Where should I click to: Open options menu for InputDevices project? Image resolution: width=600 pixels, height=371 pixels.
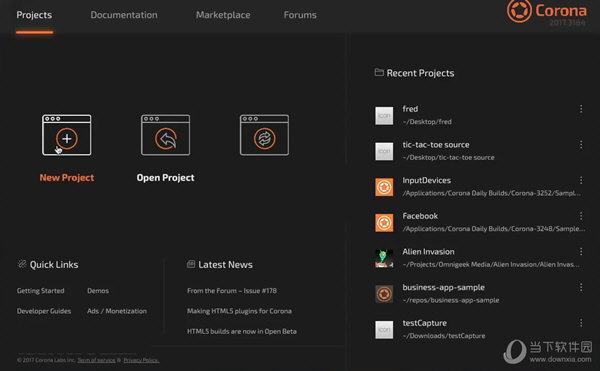[581, 180]
